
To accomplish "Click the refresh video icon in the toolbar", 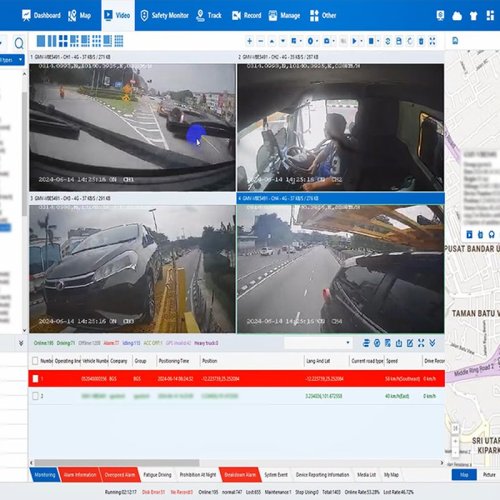I will tap(388, 41).
